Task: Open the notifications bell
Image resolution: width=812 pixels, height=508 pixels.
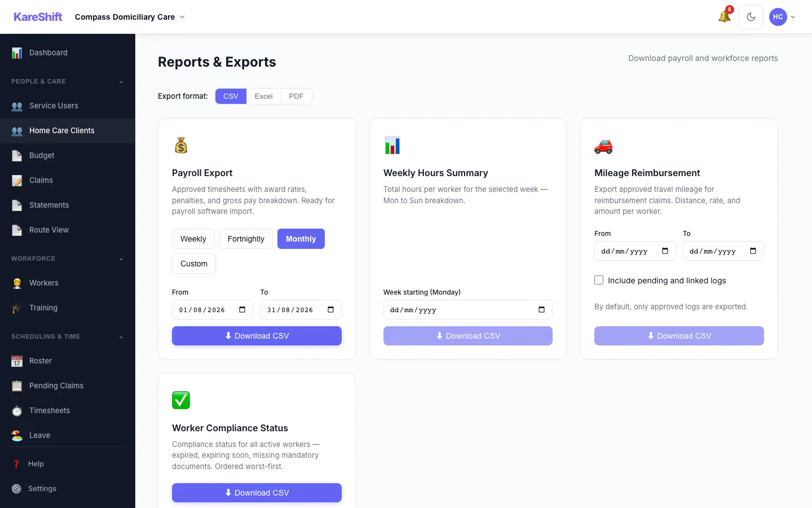Action: click(x=725, y=17)
